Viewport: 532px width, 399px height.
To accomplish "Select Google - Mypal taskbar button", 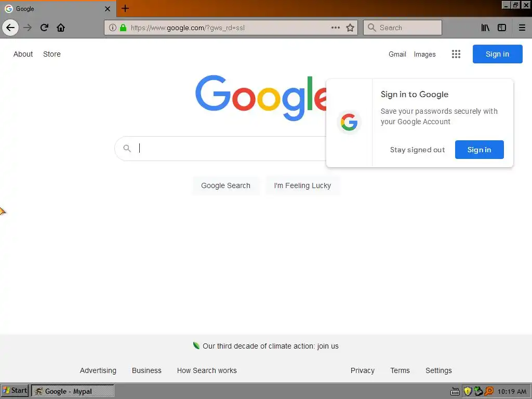I will pos(73,391).
